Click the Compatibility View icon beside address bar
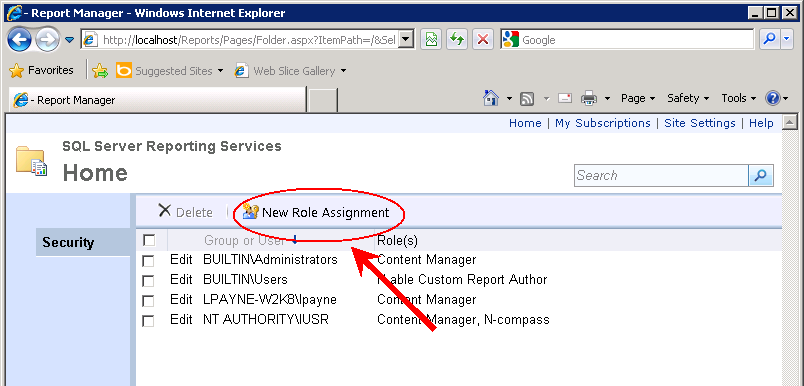 click(x=431, y=39)
